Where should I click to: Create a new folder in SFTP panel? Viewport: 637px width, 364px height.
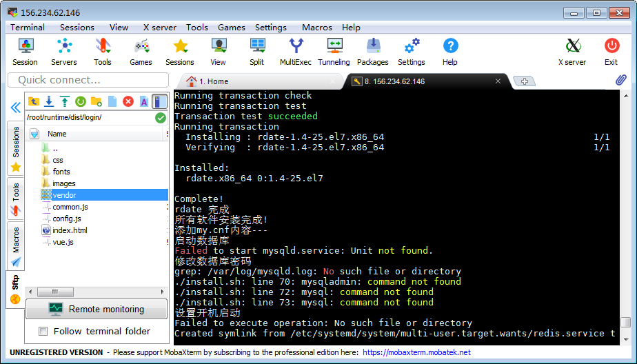(x=96, y=101)
